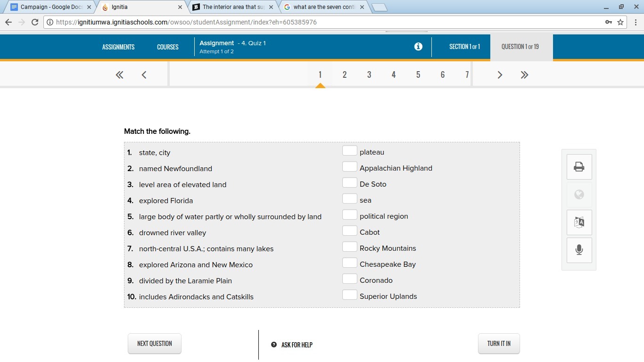
Task: Click the 'state, city' clue text
Action: 155,153
